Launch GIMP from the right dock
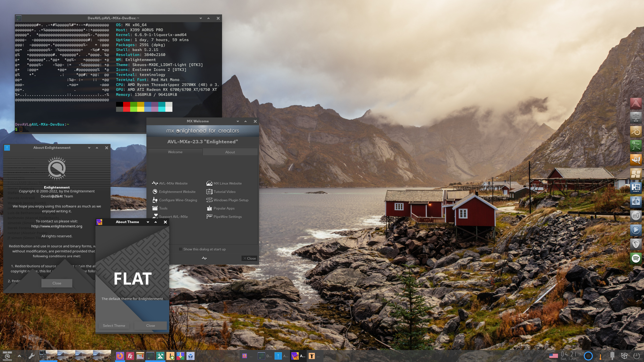 click(636, 160)
